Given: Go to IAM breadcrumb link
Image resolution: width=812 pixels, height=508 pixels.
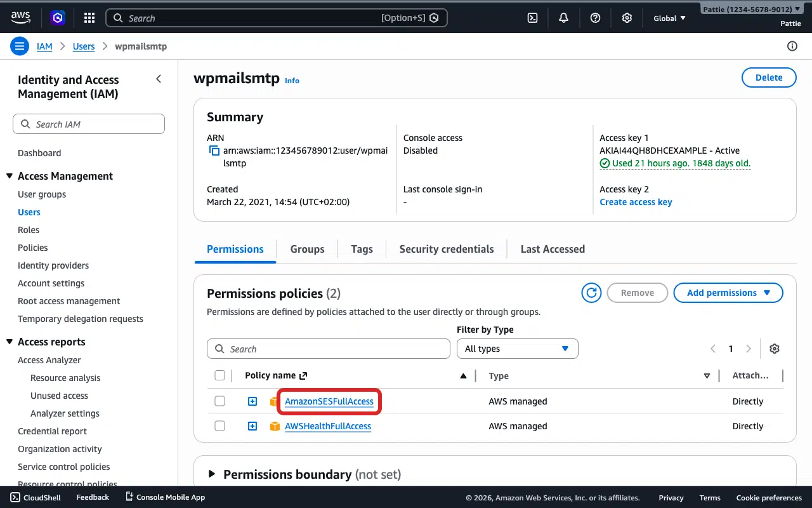Looking at the screenshot, I should (x=44, y=46).
